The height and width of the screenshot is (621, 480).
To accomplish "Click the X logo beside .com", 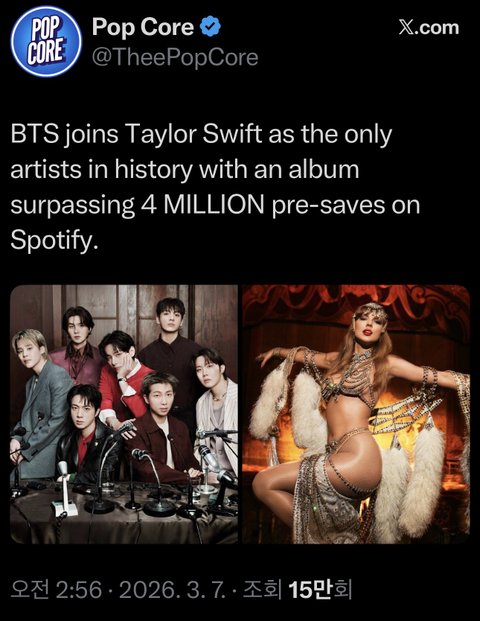I will click(407, 28).
